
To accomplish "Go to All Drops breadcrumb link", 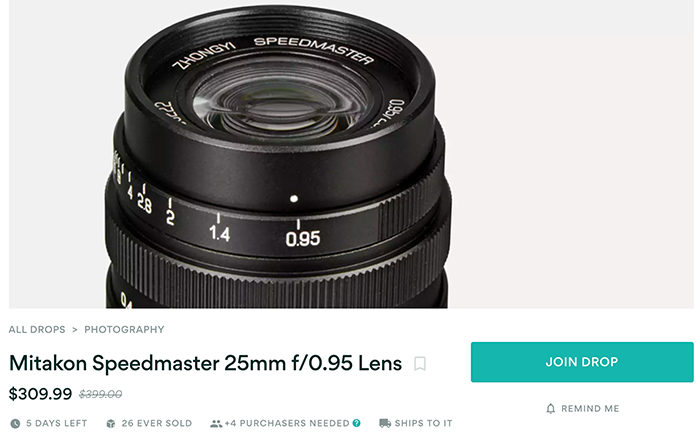I will [37, 329].
